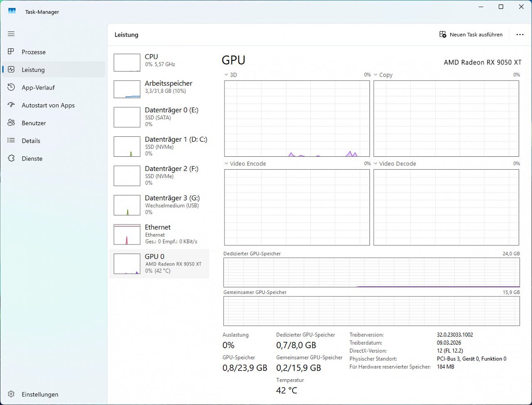The image size is (532, 405).
Task: Open the Copy engine graph dropdown
Action: click(376, 75)
